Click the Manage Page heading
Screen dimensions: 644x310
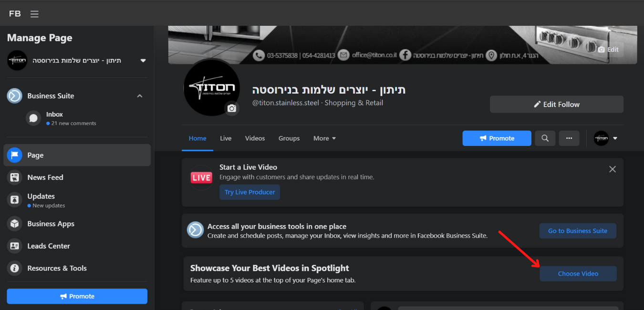(40, 38)
